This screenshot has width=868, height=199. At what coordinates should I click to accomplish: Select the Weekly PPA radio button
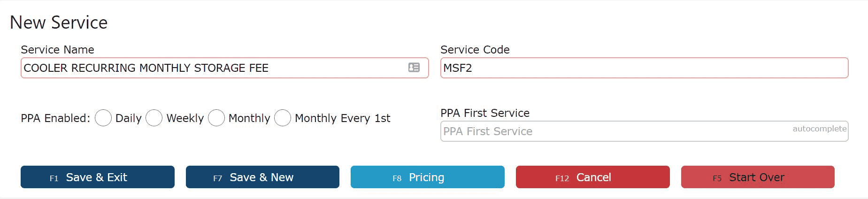tap(154, 118)
